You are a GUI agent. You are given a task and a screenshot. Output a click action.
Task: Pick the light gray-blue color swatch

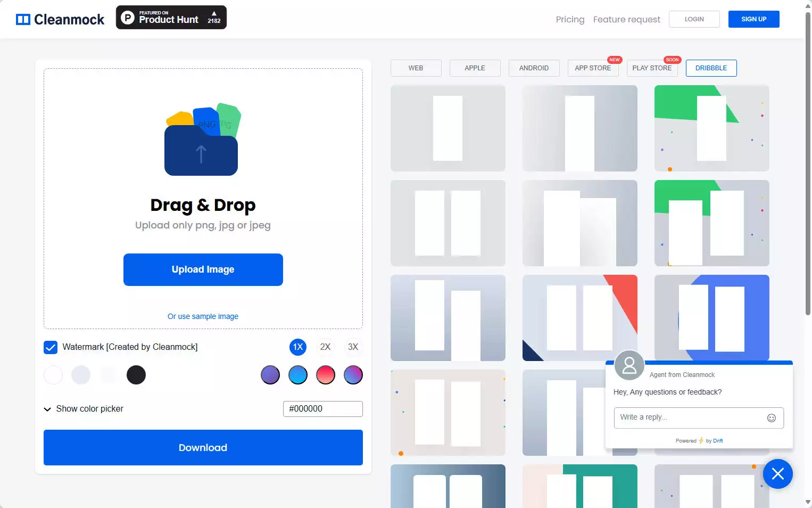[81, 375]
